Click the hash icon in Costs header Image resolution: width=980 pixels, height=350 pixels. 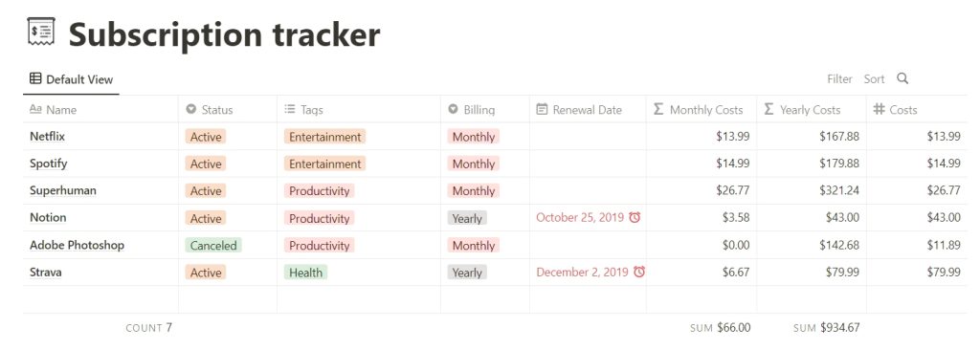[879, 109]
